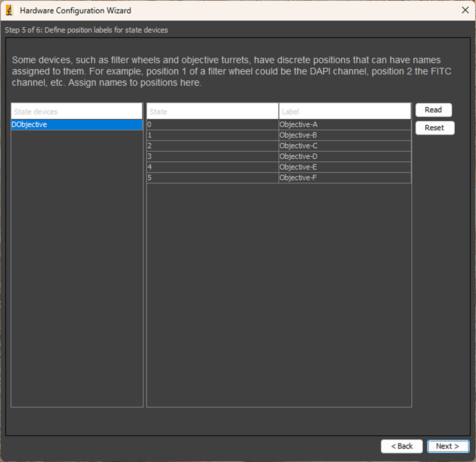Click the Reset button
Image resolution: width=476 pixels, height=462 pixels.
tap(434, 128)
